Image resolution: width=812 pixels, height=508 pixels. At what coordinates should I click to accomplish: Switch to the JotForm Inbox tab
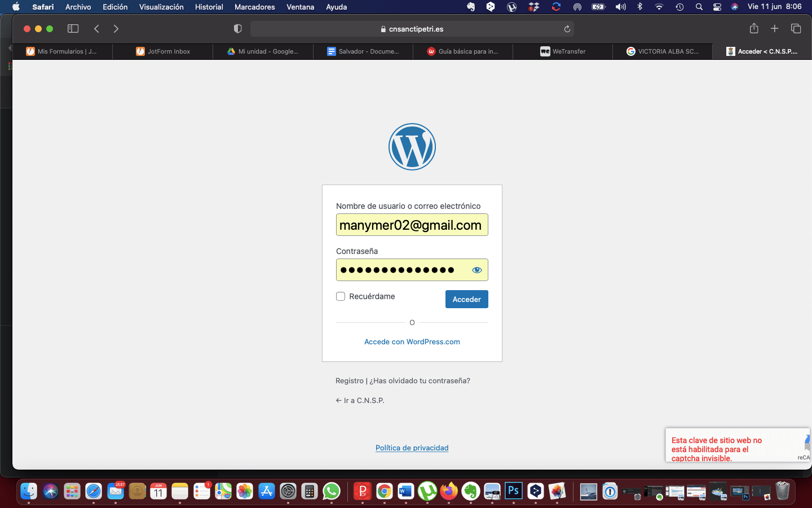click(x=163, y=51)
